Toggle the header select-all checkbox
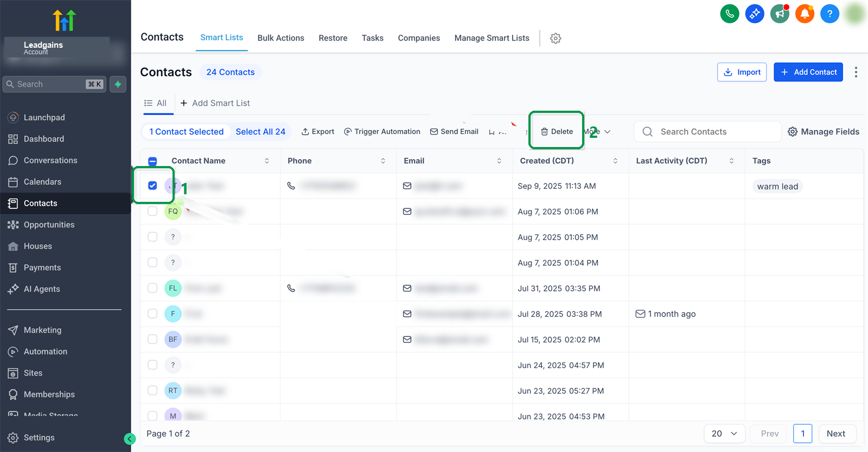This screenshot has width=868, height=452. (x=152, y=161)
